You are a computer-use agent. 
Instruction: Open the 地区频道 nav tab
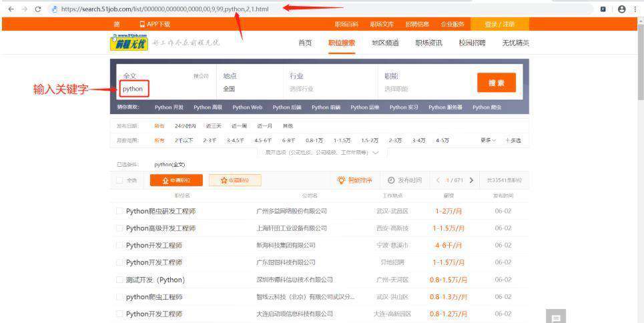pyautogui.click(x=385, y=43)
